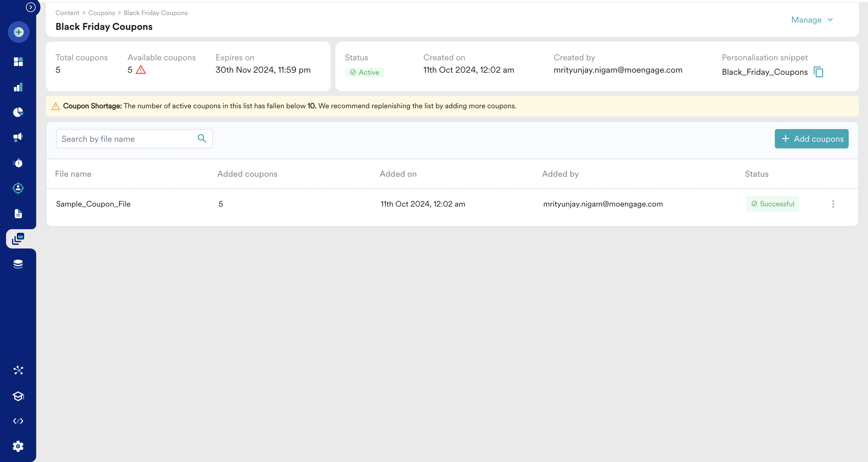This screenshot has width=868, height=462.
Task: Go to Coupons in the breadcrumb
Action: [x=101, y=13]
